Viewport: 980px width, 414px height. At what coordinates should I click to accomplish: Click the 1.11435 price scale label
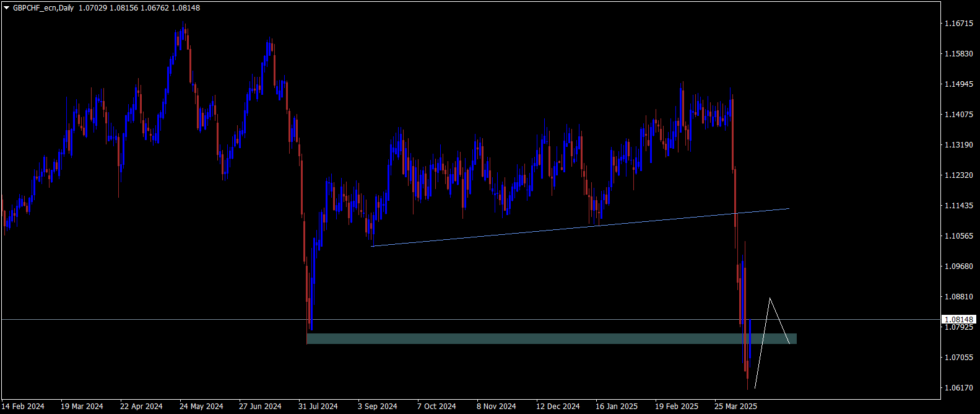pos(958,206)
